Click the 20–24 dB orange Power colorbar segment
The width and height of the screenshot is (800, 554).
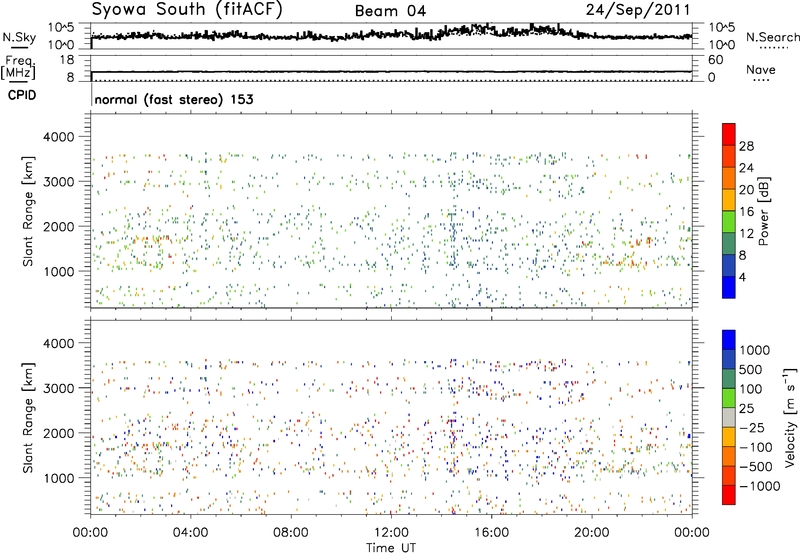coord(729,179)
